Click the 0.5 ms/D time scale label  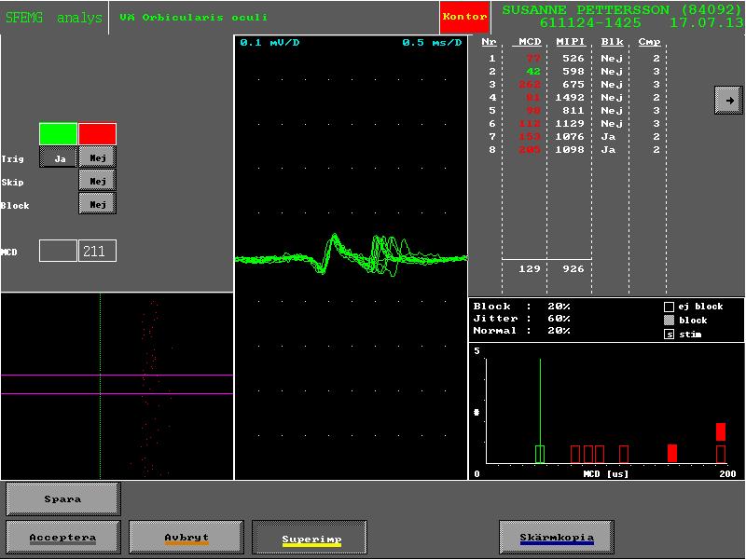coord(432,42)
